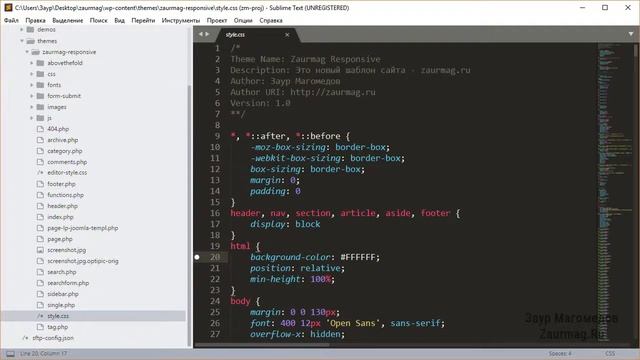Click Line 20, Column 17 status text

44,353
